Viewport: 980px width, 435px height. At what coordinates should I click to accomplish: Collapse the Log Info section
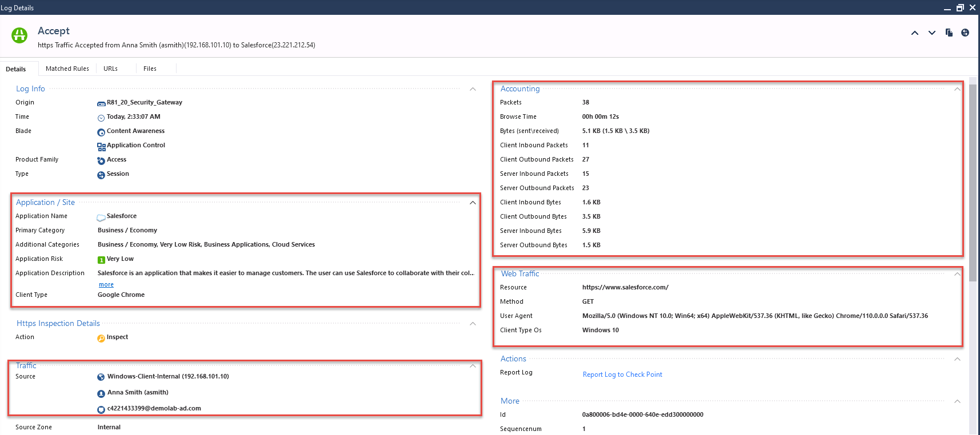(x=473, y=89)
